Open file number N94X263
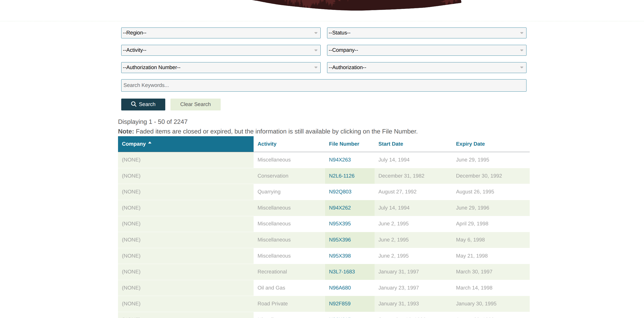The height and width of the screenshot is (318, 644). pyautogui.click(x=339, y=160)
